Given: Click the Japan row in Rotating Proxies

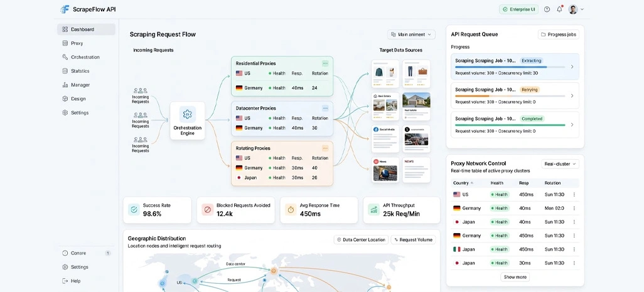Looking at the screenshot, I should (x=282, y=177).
